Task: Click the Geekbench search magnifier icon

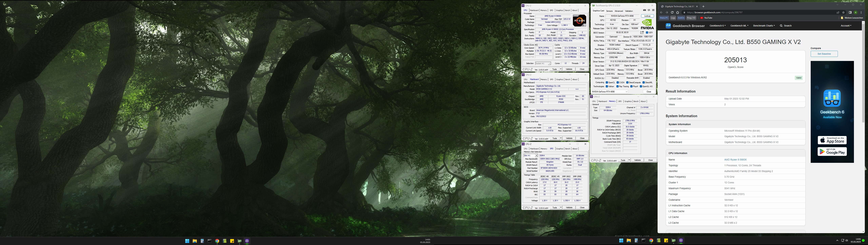Action: pos(781,26)
